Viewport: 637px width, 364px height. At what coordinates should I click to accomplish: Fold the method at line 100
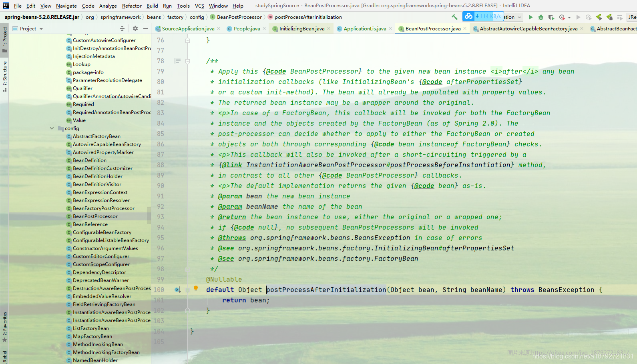click(x=187, y=290)
